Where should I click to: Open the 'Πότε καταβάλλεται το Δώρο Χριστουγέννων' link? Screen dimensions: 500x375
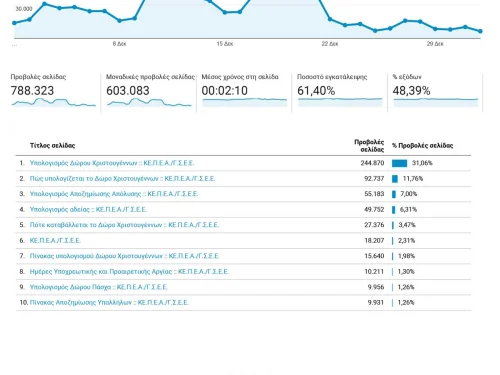tap(124, 225)
